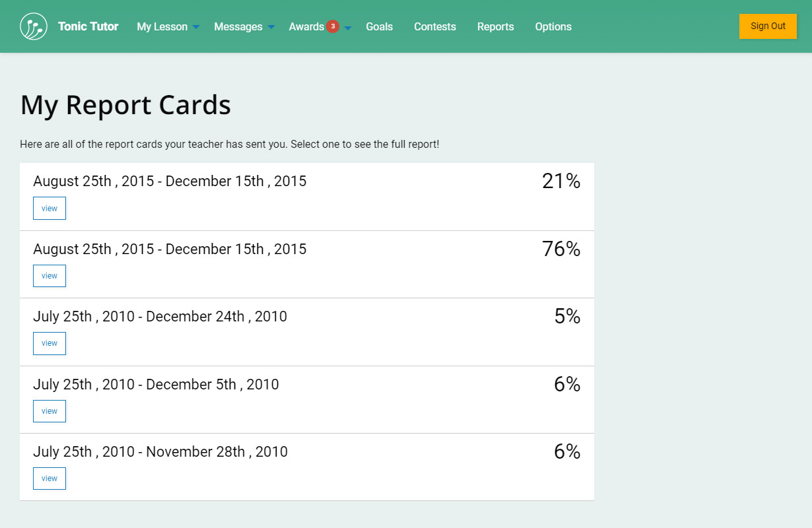Open the Options menu item
This screenshot has width=812, height=528.
[553, 26]
